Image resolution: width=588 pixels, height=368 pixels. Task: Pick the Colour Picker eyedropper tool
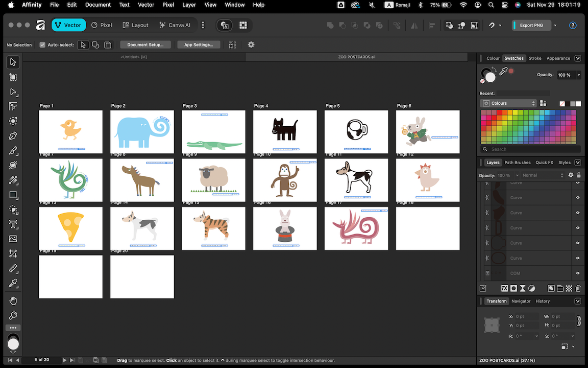pos(13,283)
